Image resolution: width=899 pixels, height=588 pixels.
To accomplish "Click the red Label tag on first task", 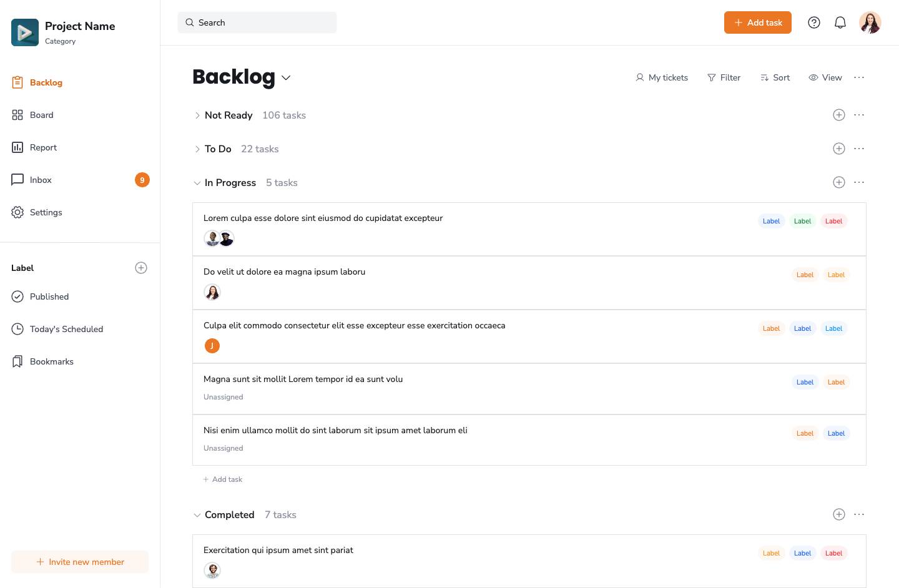I will pos(833,221).
